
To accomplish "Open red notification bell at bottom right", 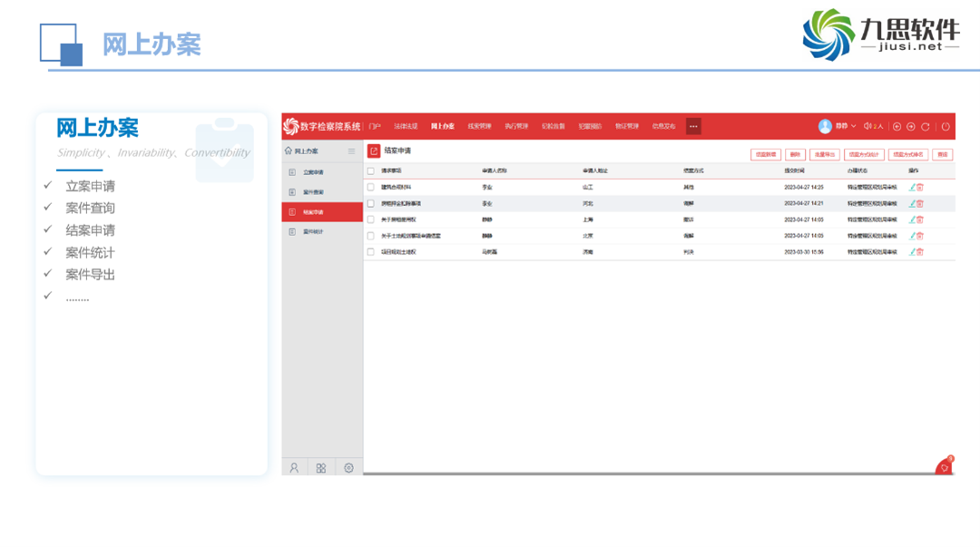I will coord(945,467).
